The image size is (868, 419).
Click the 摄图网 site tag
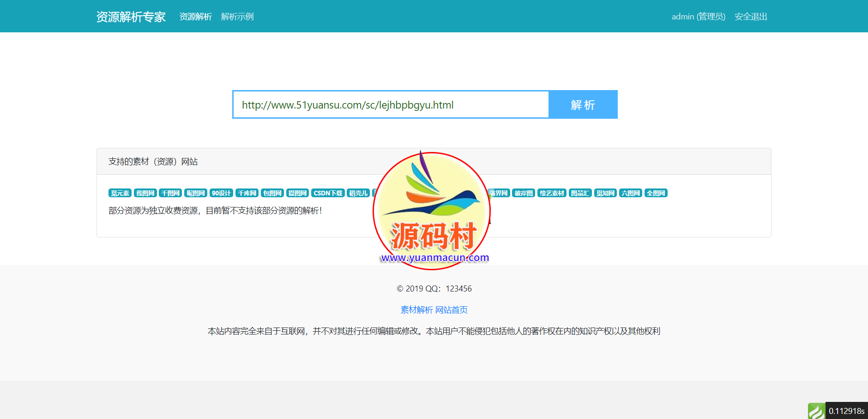[x=297, y=193]
